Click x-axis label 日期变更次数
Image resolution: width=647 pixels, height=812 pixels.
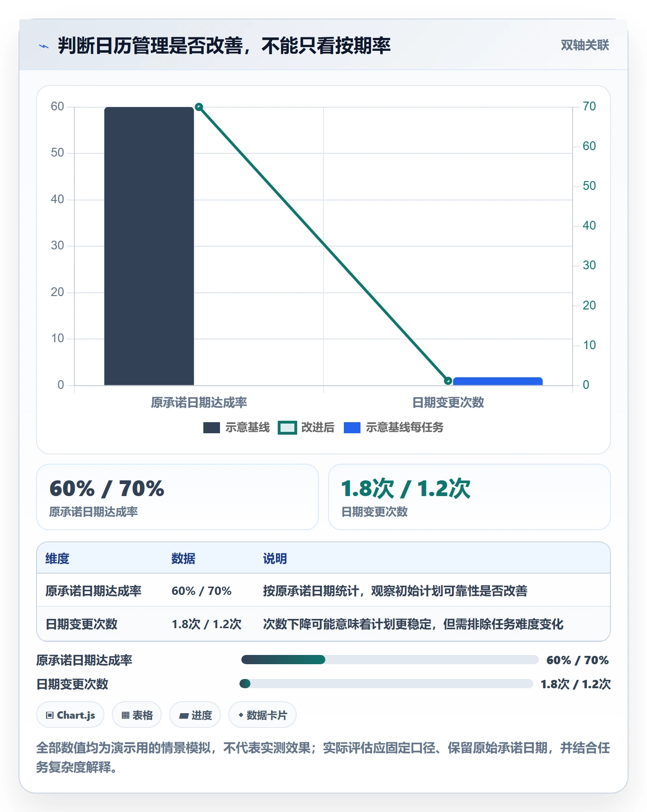point(448,402)
